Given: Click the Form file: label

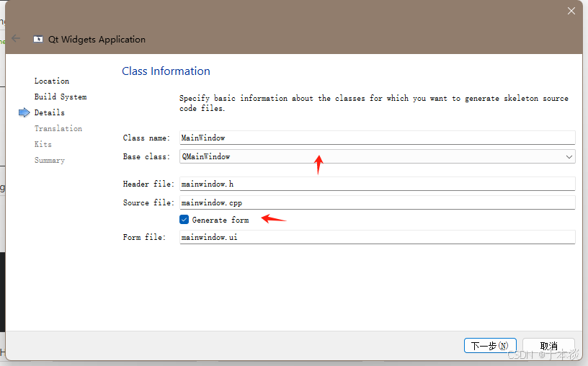Looking at the screenshot, I should (144, 237).
